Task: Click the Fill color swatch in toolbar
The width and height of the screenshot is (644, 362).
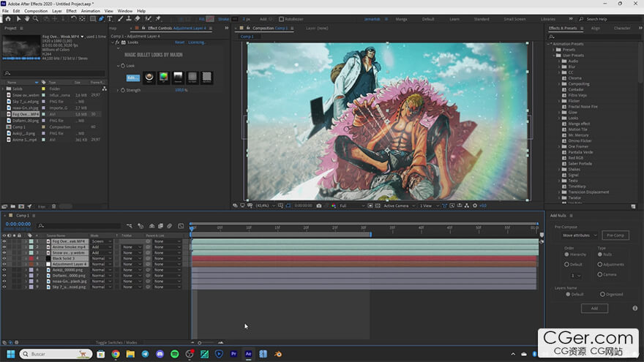Action: [x=210, y=19]
